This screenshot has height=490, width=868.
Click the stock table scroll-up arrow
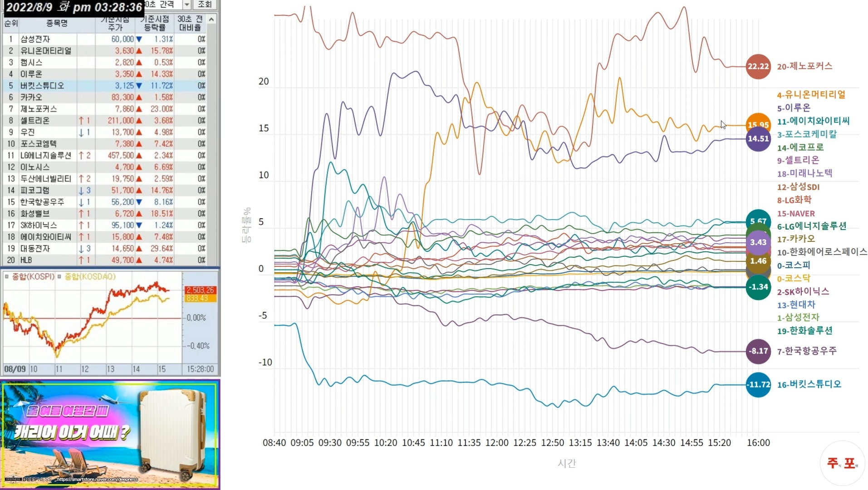pyautogui.click(x=211, y=19)
